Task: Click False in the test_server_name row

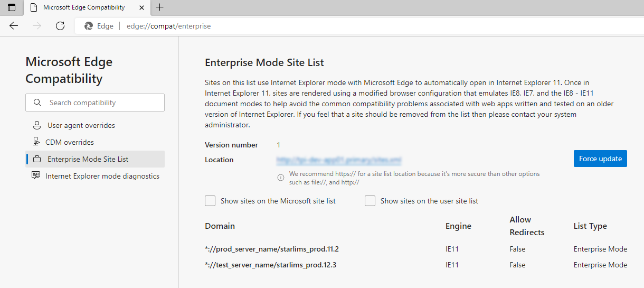Action: [x=517, y=265]
